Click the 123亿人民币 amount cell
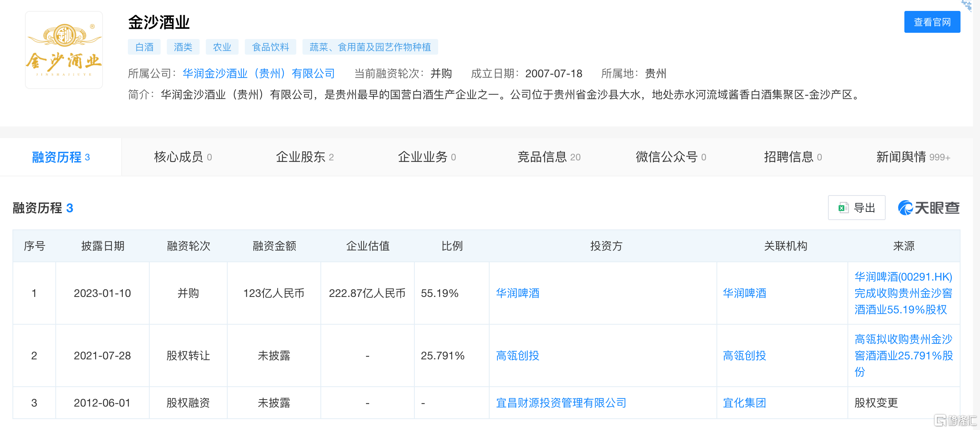This screenshot has height=430, width=980. [274, 293]
